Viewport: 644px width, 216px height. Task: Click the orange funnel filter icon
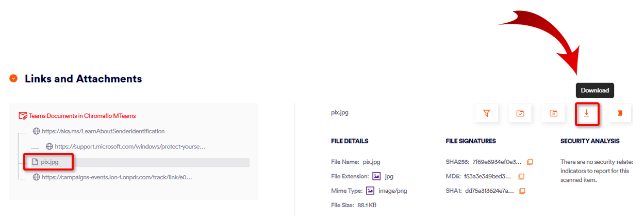[x=487, y=113]
